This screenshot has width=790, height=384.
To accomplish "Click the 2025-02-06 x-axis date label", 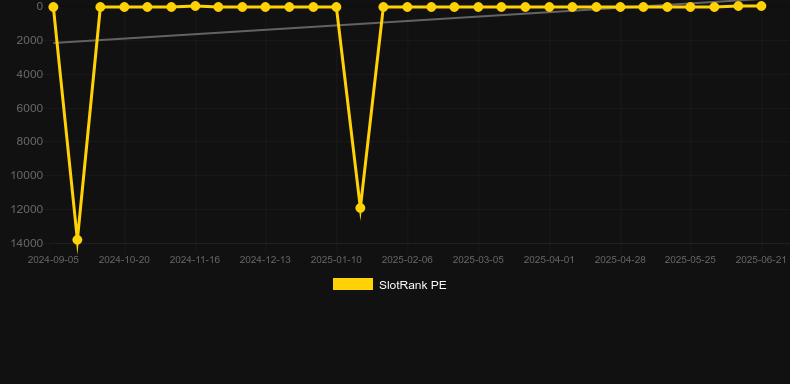I will pyautogui.click(x=407, y=260).
